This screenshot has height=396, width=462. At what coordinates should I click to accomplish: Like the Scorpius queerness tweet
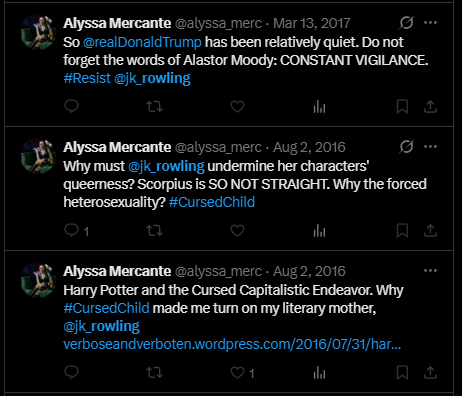[237, 230]
